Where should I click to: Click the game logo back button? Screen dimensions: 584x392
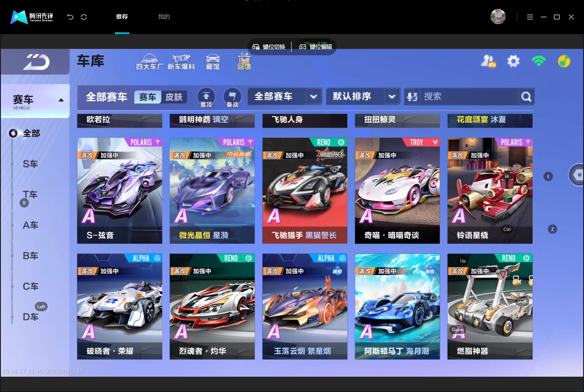(x=36, y=62)
